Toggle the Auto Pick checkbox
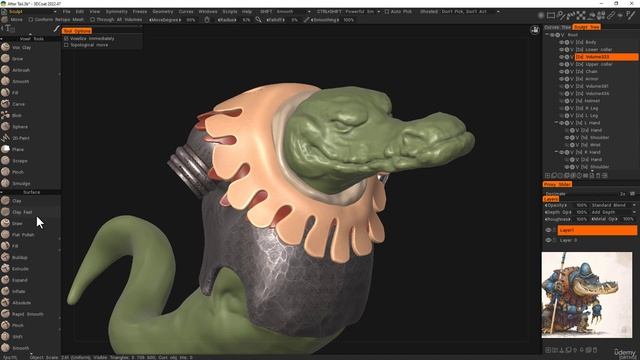This screenshot has height=360, width=640. 387,12
